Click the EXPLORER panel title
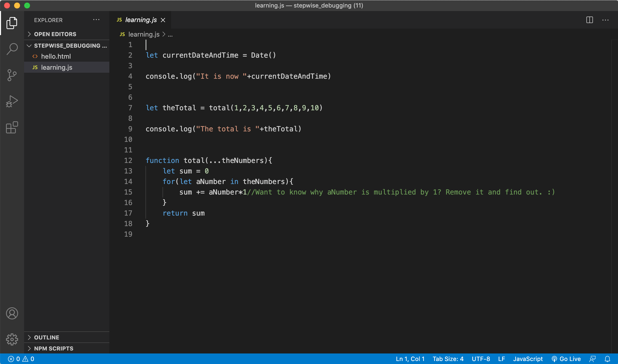This screenshot has width=618, height=364. pyautogui.click(x=48, y=20)
